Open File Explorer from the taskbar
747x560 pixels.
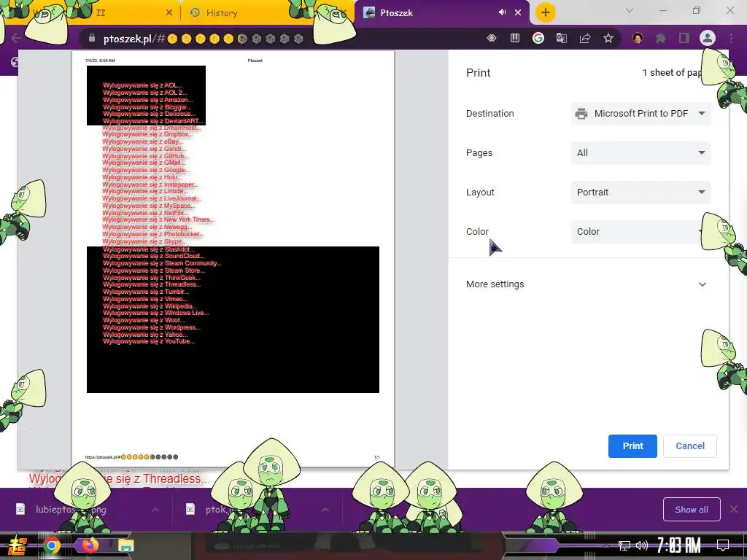click(126, 545)
